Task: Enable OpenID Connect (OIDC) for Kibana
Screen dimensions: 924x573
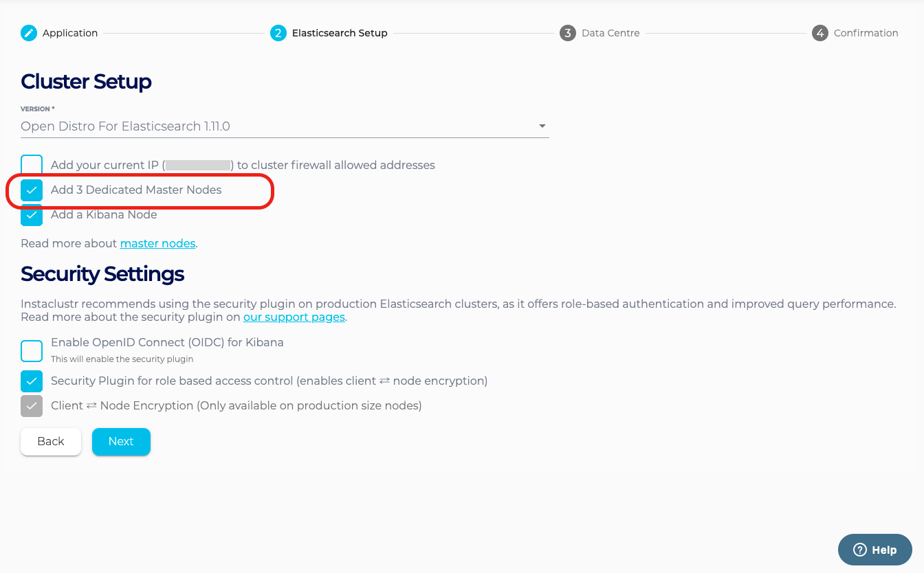Action: pos(32,350)
